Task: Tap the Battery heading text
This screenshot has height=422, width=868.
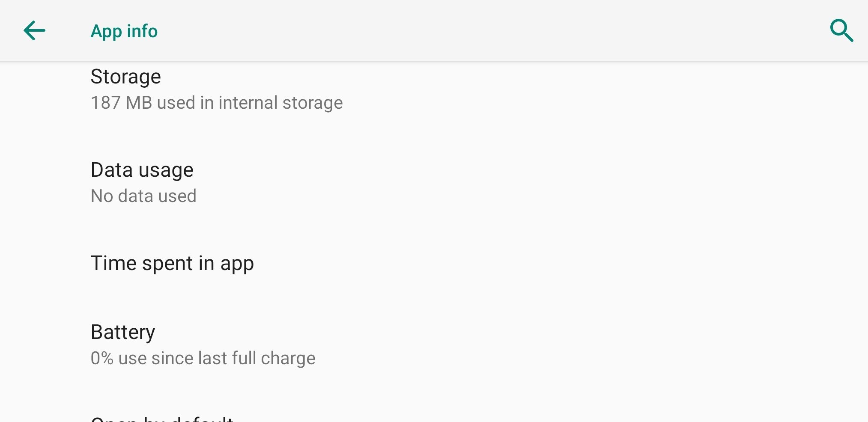Action: tap(123, 333)
